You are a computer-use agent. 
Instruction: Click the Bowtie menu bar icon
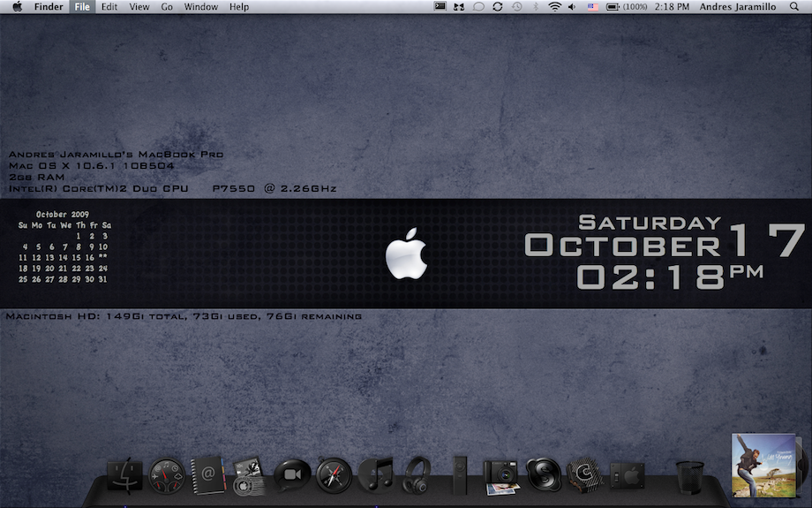click(459, 7)
